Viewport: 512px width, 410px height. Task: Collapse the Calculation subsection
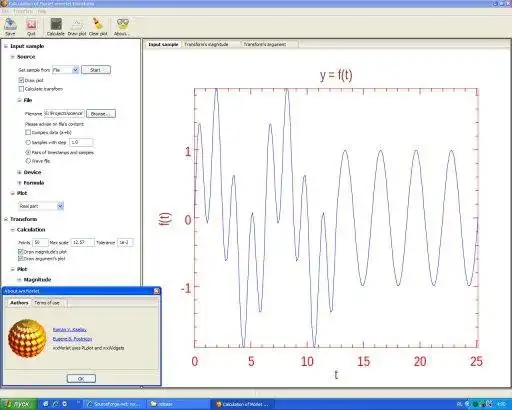click(12, 230)
